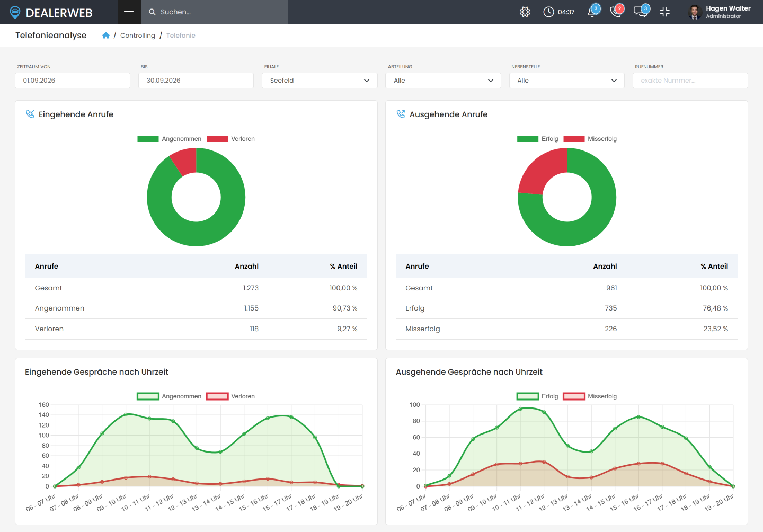Select the Verloren count 118
763x532 pixels.
(254, 329)
